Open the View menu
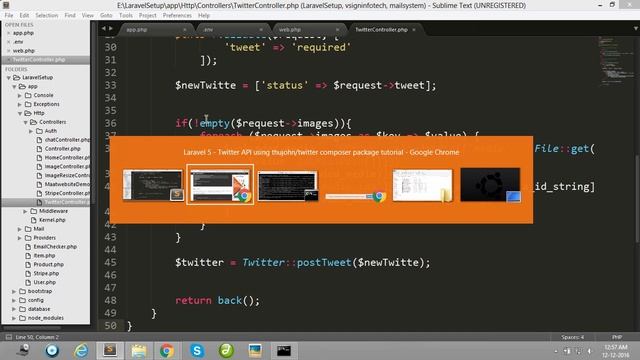 [88, 16]
